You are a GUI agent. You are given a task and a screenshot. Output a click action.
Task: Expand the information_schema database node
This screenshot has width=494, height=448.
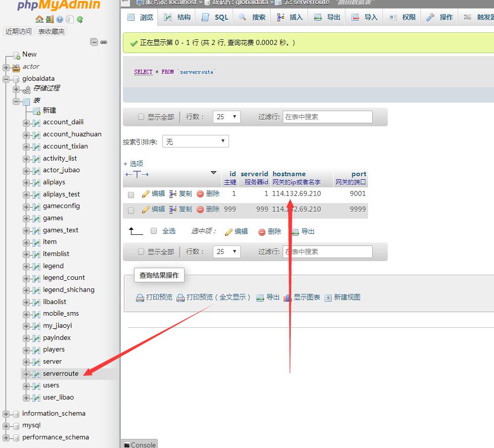(x=6, y=414)
